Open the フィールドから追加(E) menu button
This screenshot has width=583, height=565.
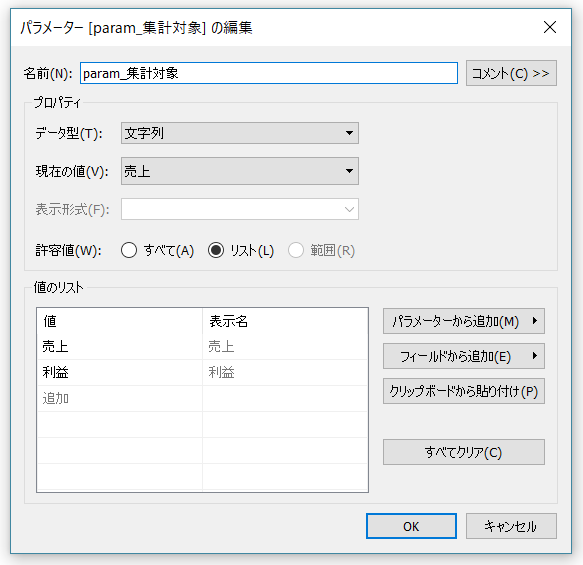pos(464,356)
